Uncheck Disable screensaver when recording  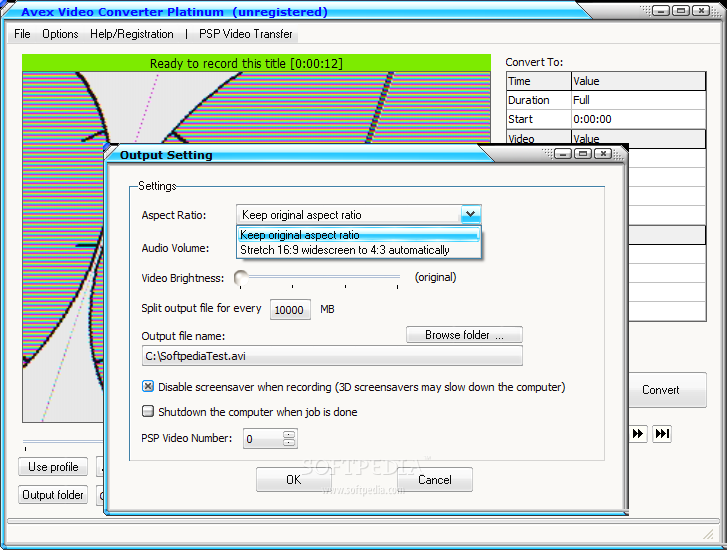click(148, 386)
